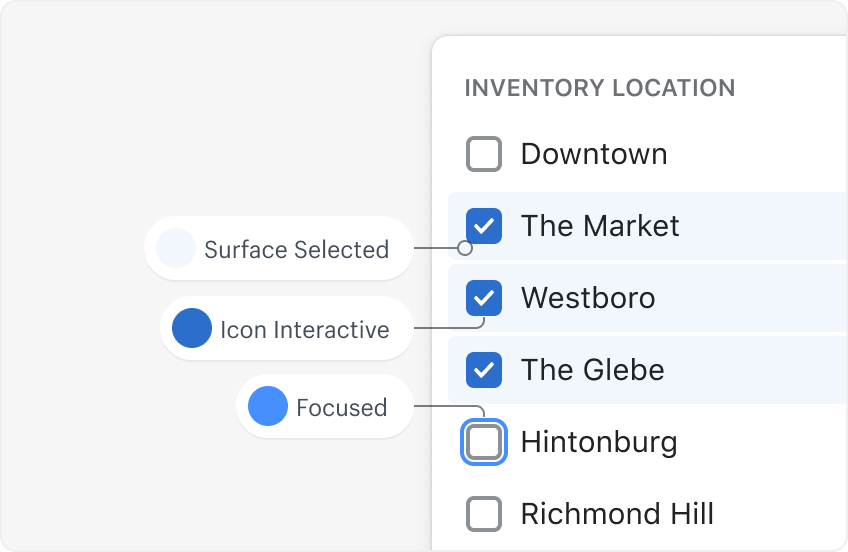The width and height of the screenshot is (848, 552).
Task: Click the Icon Interactive label text
Action: pos(304,329)
